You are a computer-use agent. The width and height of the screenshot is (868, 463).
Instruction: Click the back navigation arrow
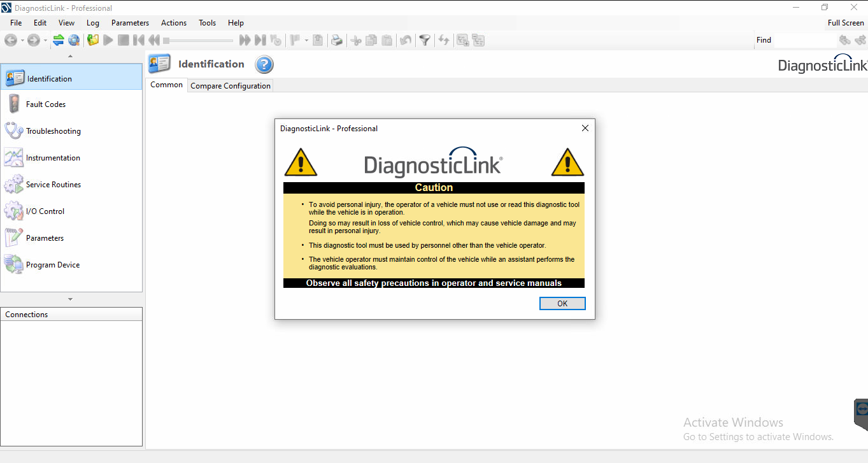pyautogui.click(x=11, y=40)
